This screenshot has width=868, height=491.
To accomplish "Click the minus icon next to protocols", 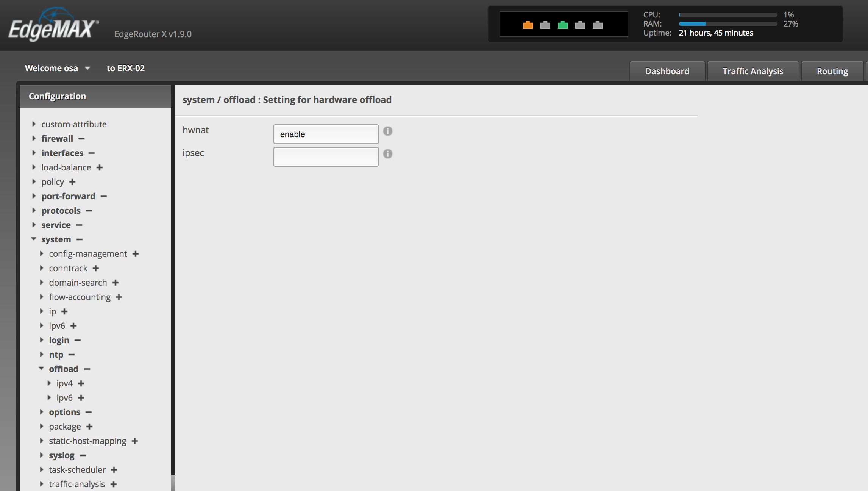I will (89, 211).
